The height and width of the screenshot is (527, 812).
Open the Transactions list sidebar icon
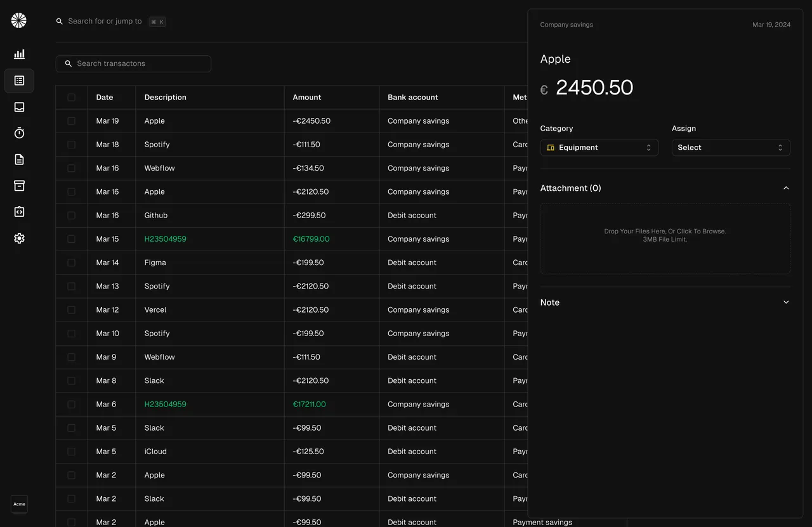[19, 81]
